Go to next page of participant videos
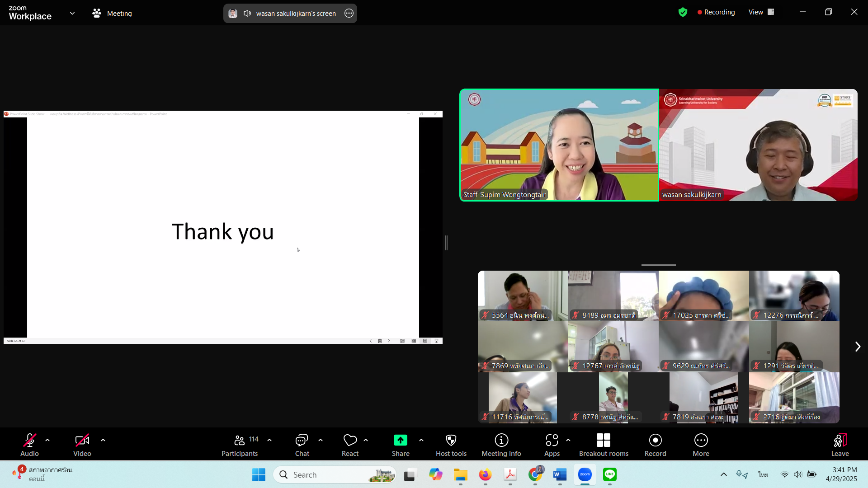This screenshot has width=868, height=488. coord(857,347)
